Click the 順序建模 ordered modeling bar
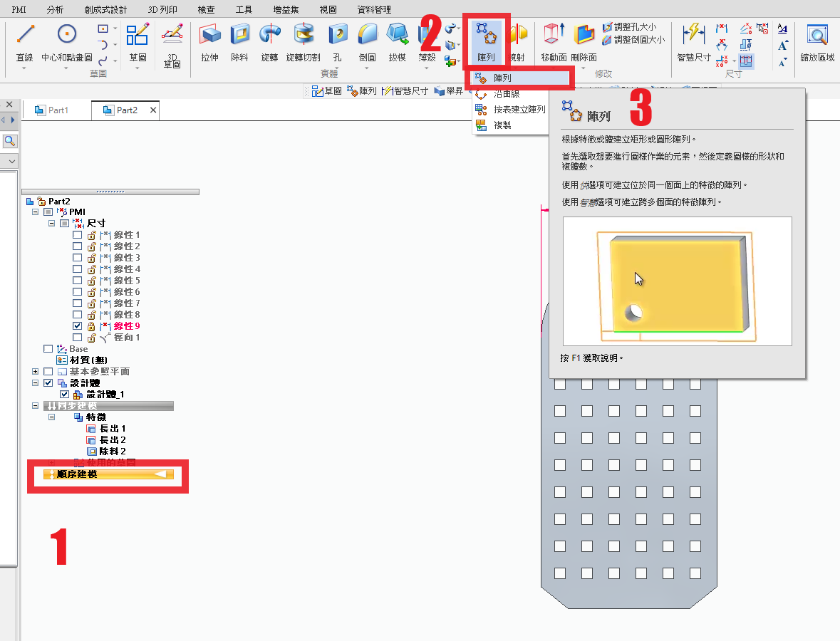Screen dimensions: 840x641 pos(109,474)
